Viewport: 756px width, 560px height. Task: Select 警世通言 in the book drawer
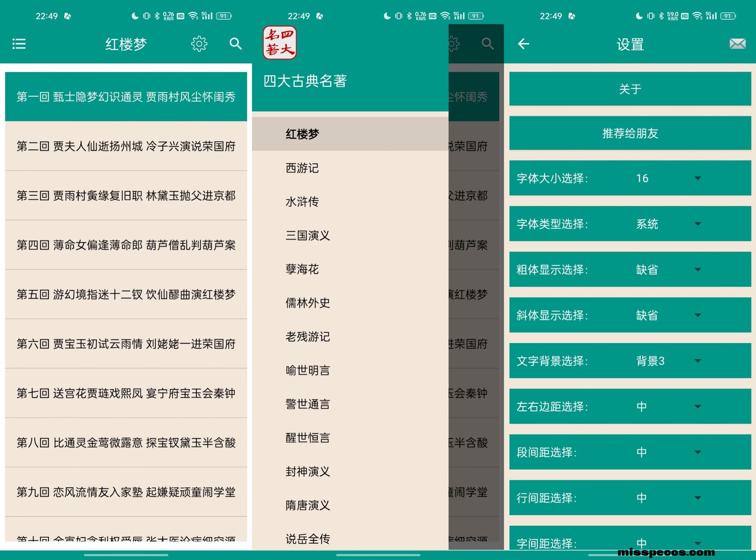coord(350,404)
